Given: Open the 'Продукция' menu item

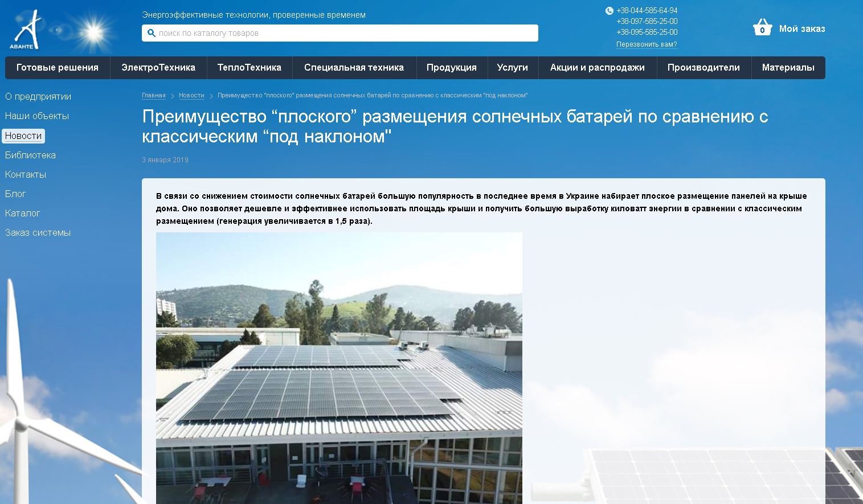Looking at the screenshot, I should pyautogui.click(x=451, y=68).
